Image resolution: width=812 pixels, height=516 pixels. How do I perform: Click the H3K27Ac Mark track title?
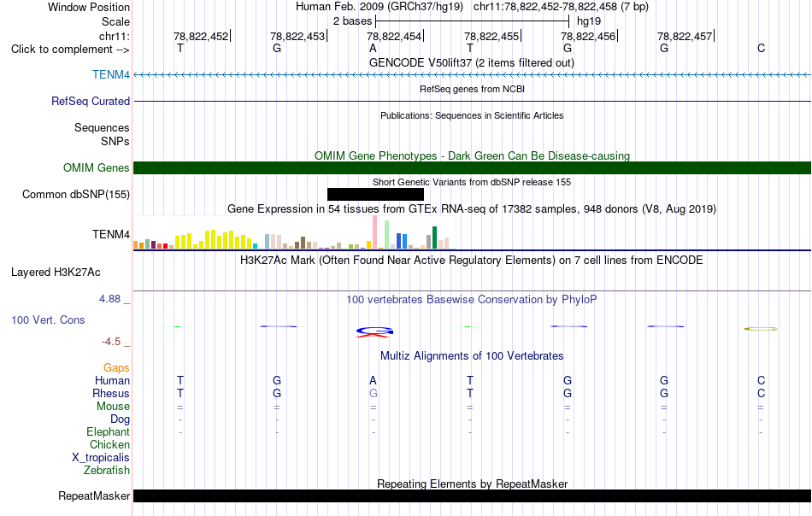(472, 260)
